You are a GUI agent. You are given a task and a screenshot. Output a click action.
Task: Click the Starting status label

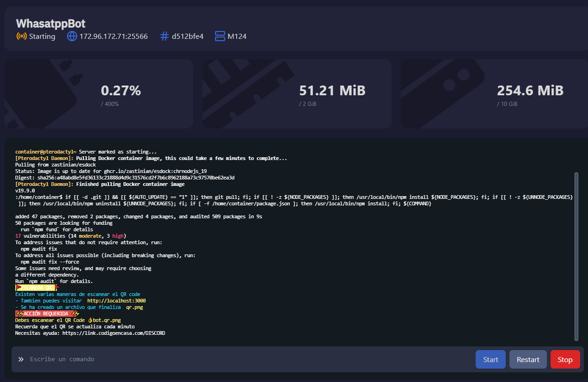pos(42,36)
